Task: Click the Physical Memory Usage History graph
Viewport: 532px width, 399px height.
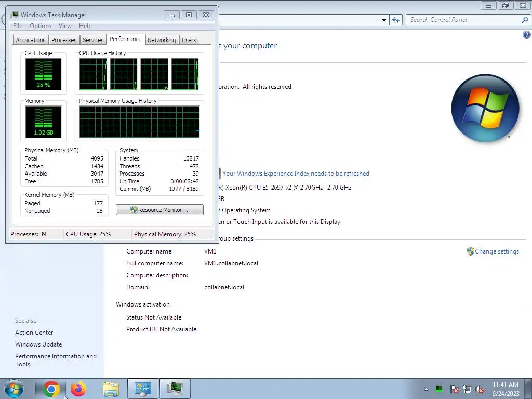Action: (x=139, y=122)
